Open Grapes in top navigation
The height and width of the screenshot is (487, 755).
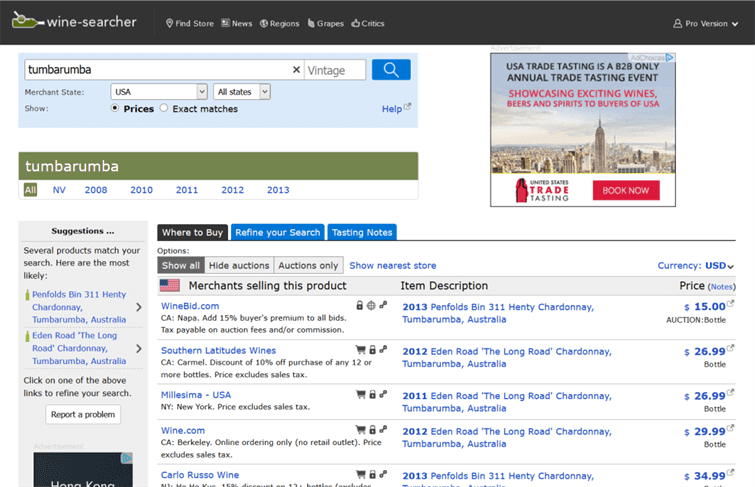pos(325,23)
